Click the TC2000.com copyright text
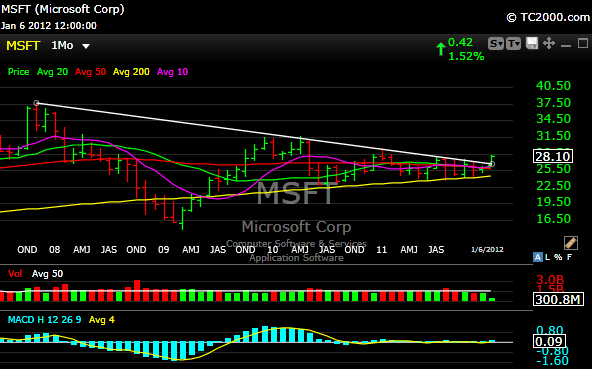The height and width of the screenshot is (369, 592). [x=548, y=17]
